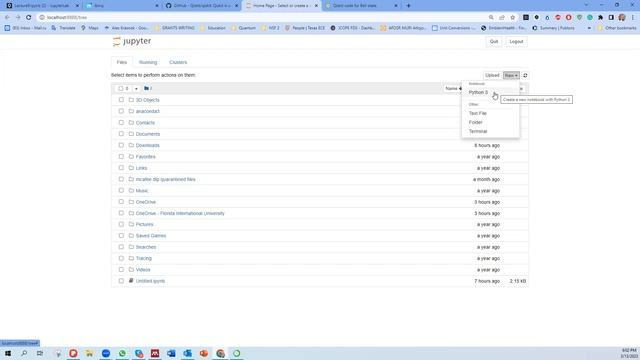
Task: Choose Text File in the New menu
Action: pyautogui.click(x=491, y=113)
